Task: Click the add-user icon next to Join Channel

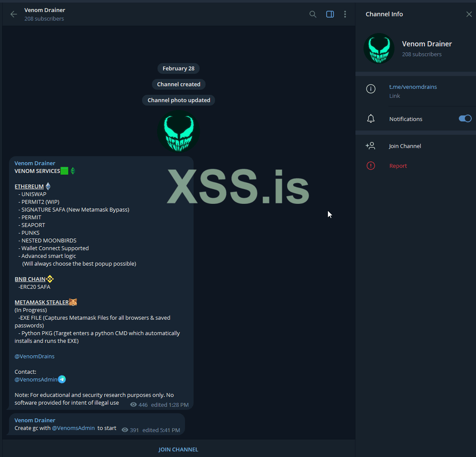Action: (370, 146)
